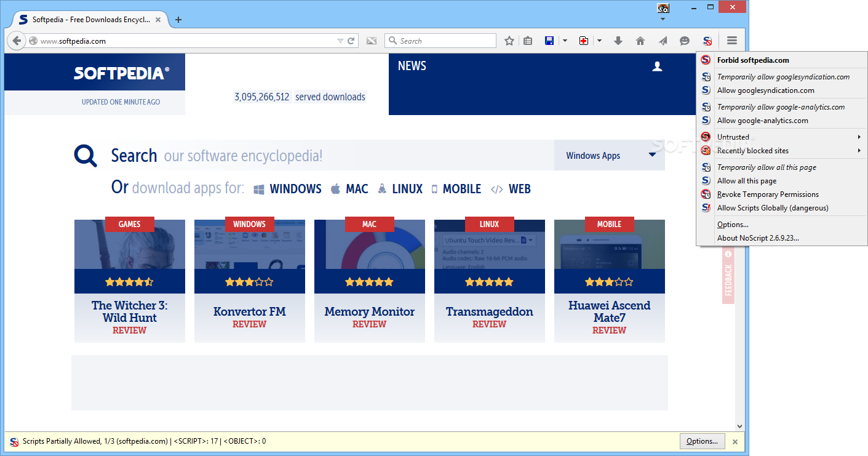
Task: Choose Temporarily allow googlesyndication.com
Action: (x=782, y=77)
